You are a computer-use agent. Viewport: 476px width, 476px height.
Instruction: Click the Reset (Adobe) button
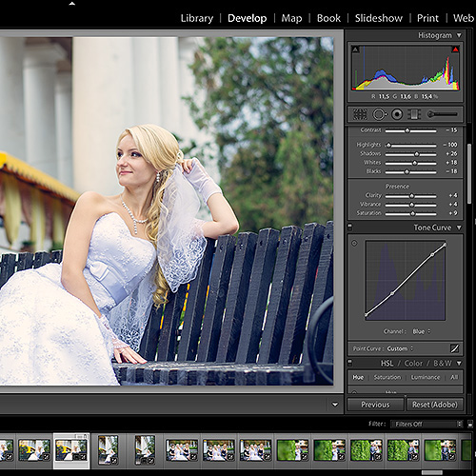point(435,405)
